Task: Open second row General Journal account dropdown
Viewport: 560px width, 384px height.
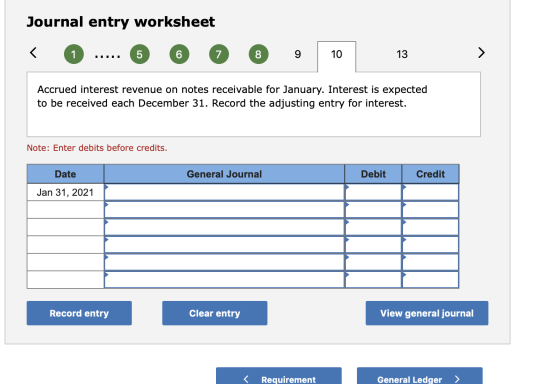Action: [224, 210]
